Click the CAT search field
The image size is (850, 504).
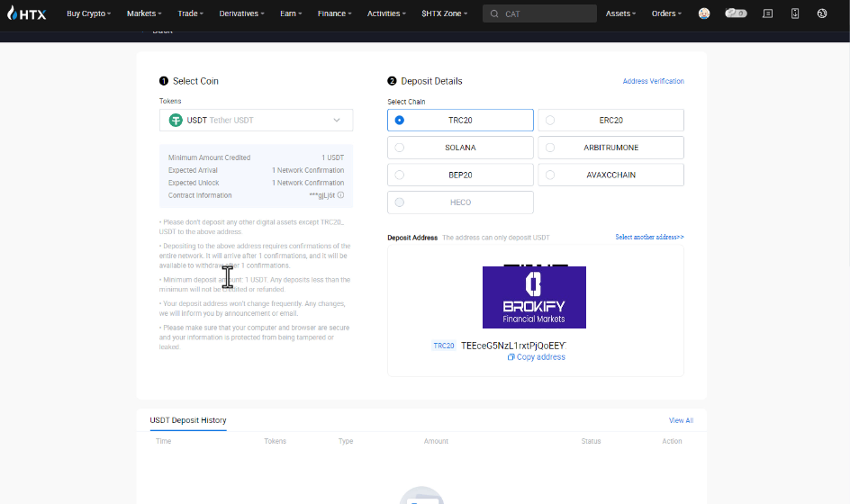pyautogui.click(x=539, y=13)
